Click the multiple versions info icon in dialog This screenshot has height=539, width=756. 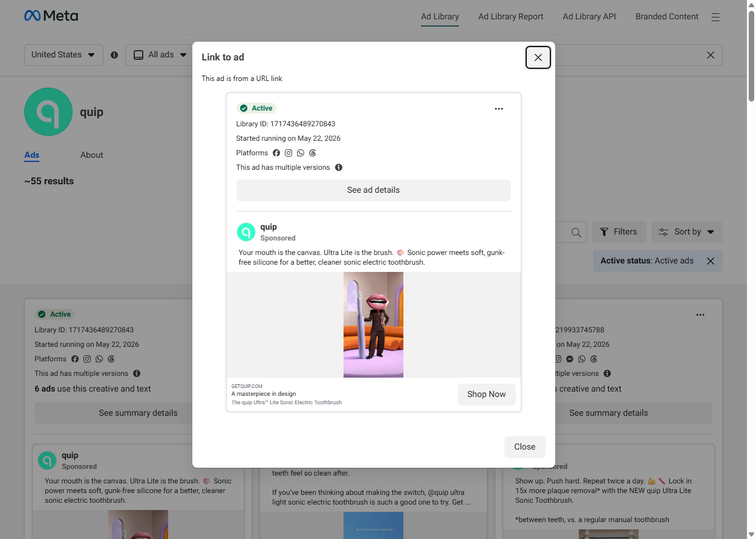(339, 167)
